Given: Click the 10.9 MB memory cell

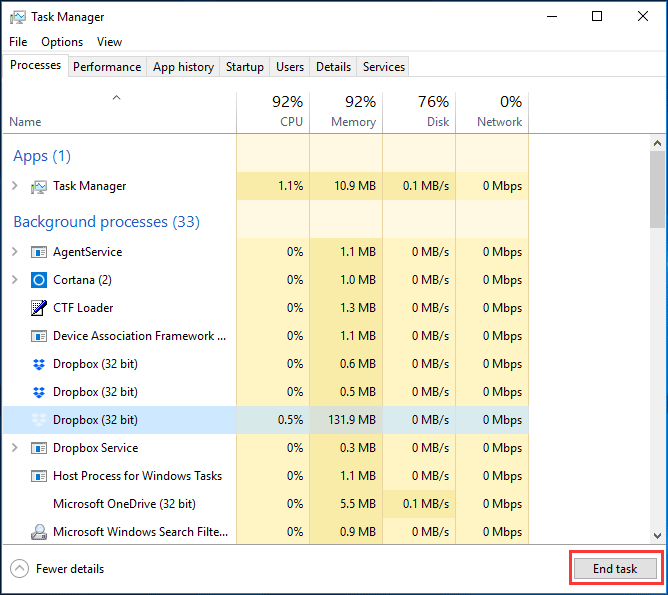Looking at the screenshot, I should click(x=346, y=186).
